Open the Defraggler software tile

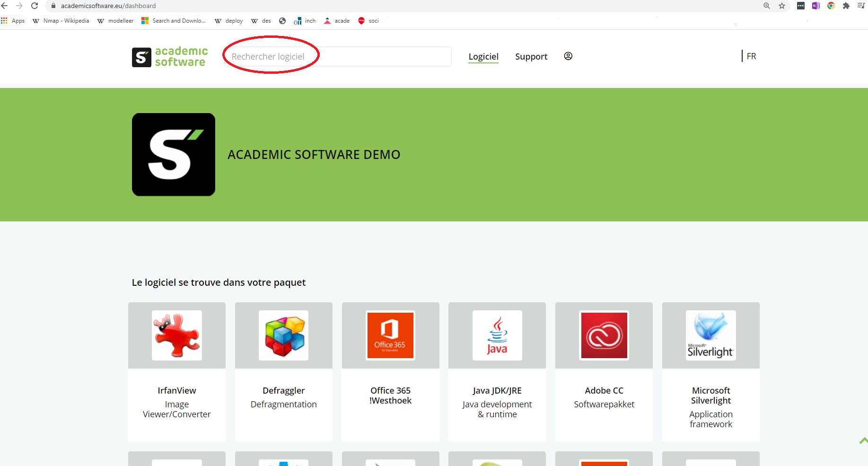pos(283,372)
